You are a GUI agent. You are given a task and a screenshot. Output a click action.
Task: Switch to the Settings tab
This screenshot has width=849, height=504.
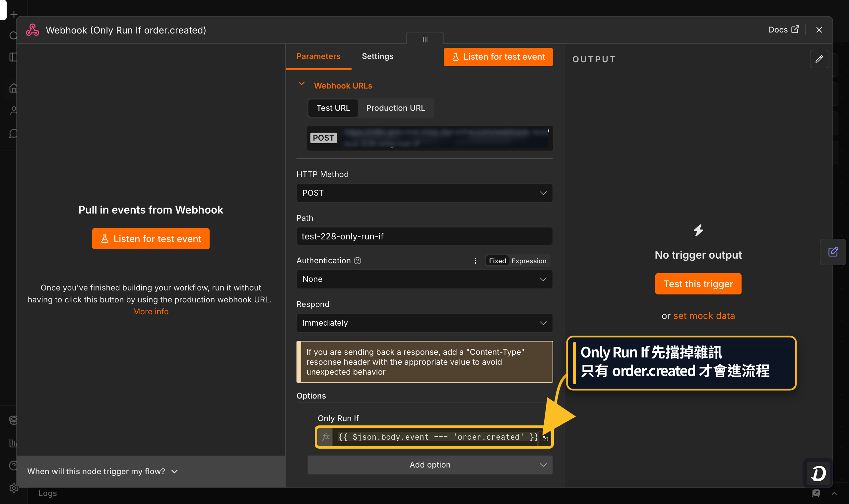click(x=377, y=56)
